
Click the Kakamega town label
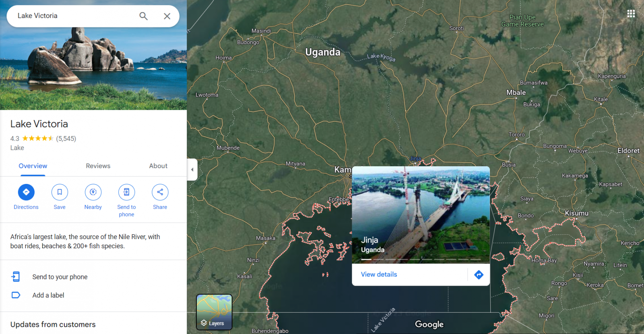(575, 175)
